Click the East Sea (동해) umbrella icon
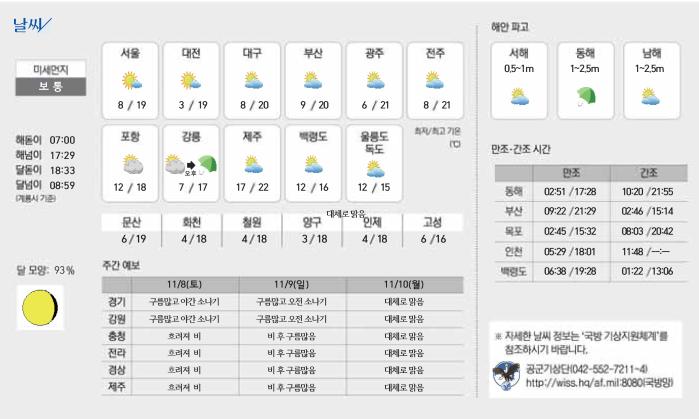The image size is (699, 419). point(582,97)
